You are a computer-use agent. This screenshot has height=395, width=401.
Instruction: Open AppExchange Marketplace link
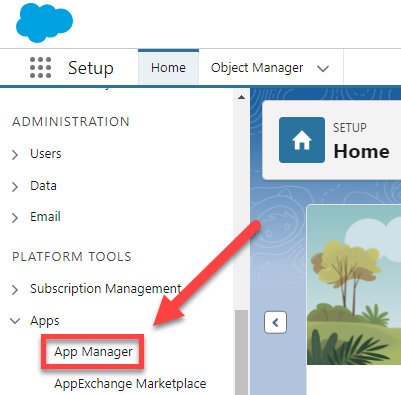click(130, 383)
